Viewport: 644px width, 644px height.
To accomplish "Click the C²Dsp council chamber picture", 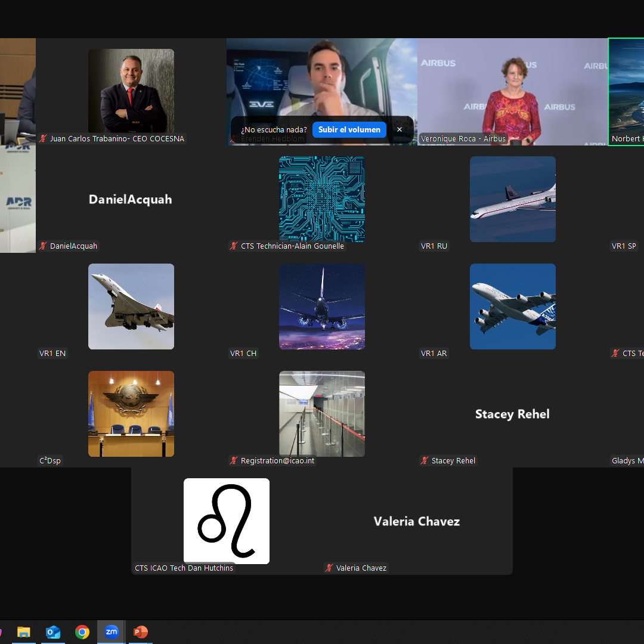I will pos(131,414).
